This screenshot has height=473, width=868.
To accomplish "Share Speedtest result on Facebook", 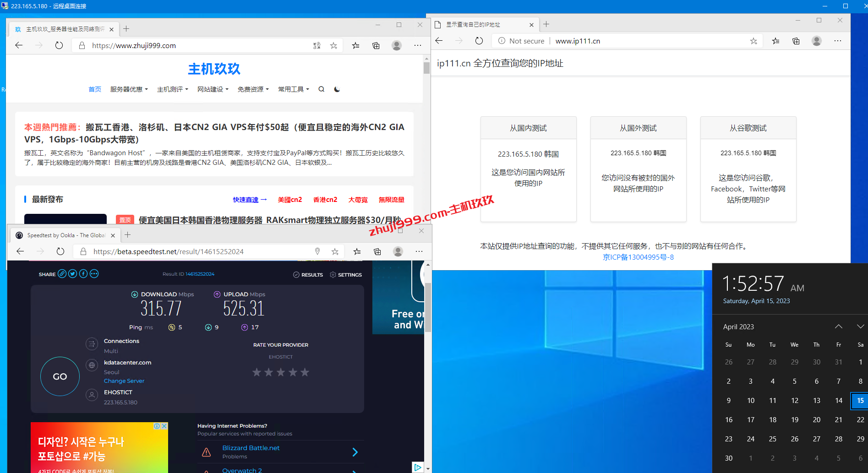I will (83, 274).
